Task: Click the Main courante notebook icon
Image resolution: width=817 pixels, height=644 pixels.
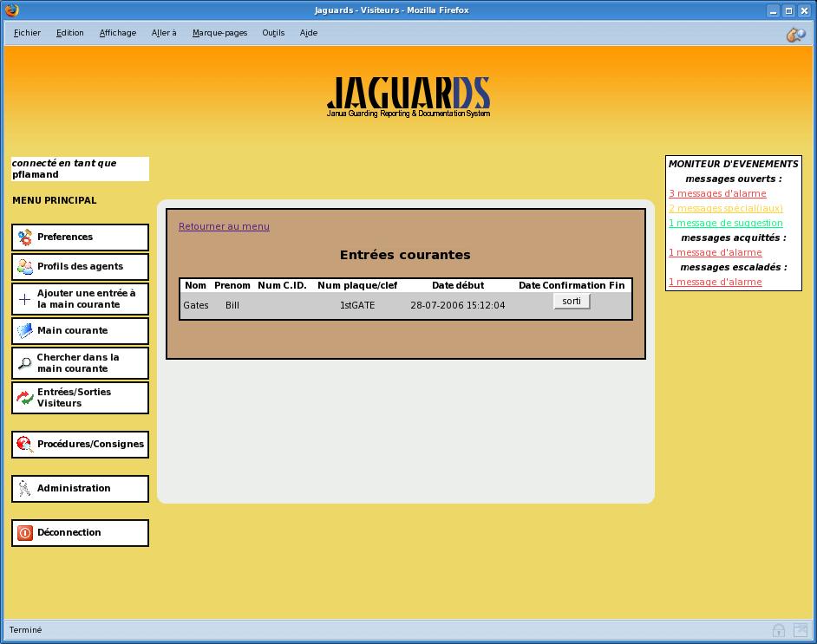Action: (24, 330)
